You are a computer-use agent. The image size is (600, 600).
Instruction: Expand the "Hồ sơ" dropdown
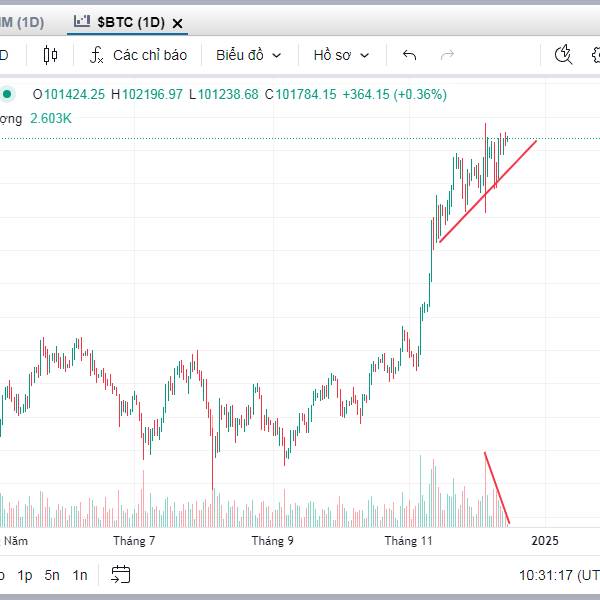point(341,55)
